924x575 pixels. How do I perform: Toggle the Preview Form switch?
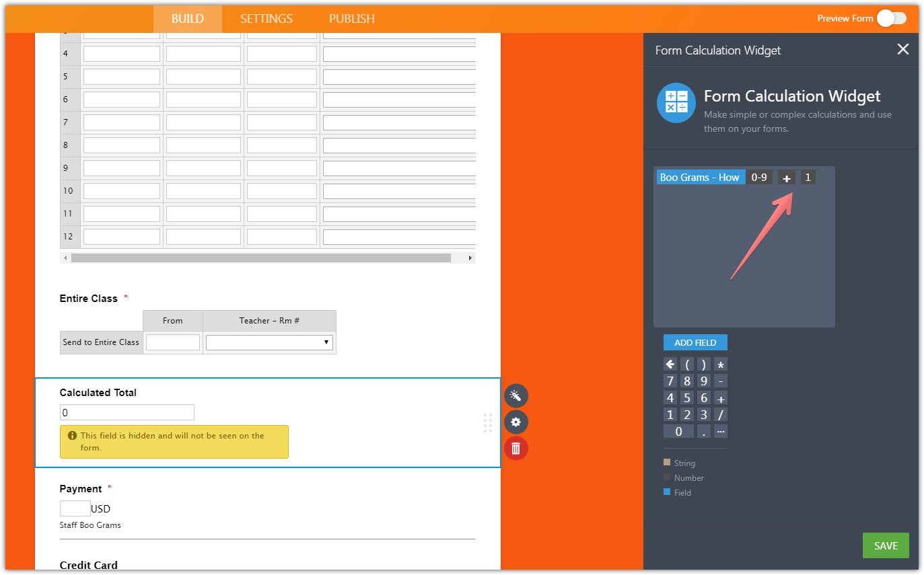890,19
